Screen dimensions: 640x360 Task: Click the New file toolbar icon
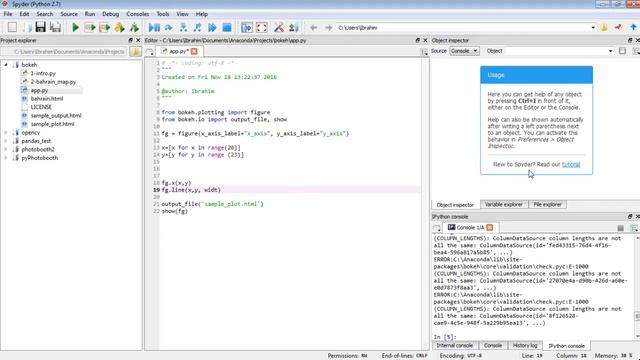12,27
